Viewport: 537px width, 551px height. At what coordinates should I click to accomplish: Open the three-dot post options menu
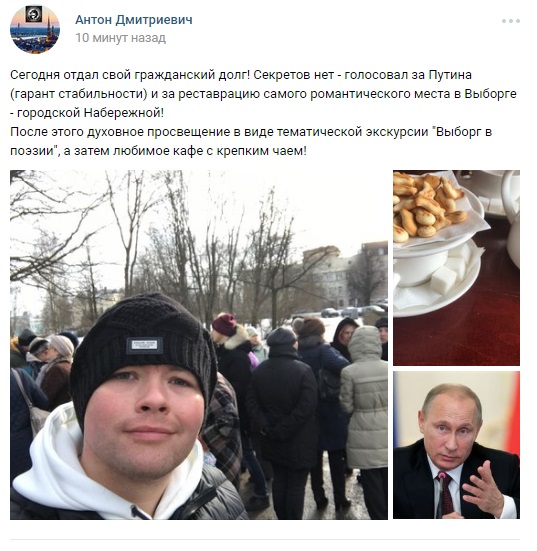point(511,21)
